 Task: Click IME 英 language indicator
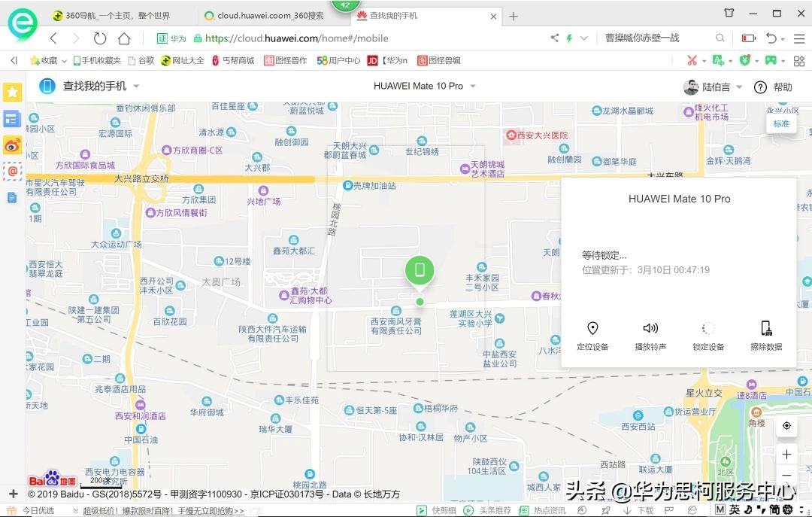click(735, 509)
